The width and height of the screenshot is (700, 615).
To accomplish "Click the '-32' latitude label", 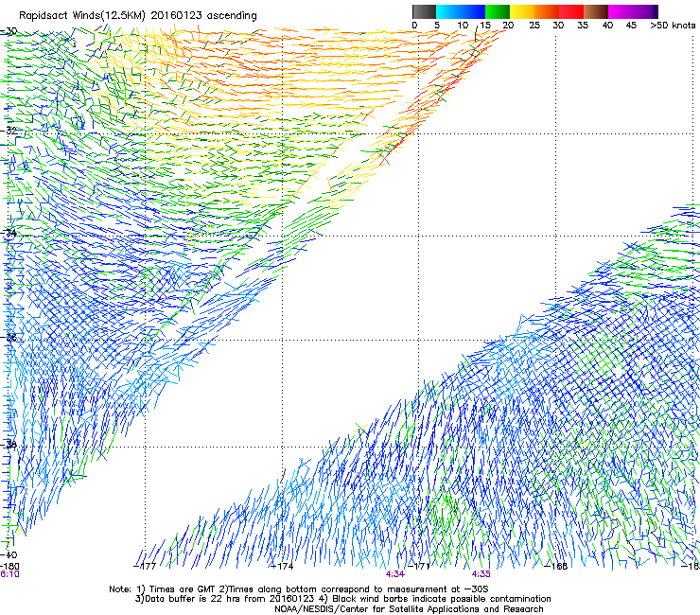I will pyautogui.click(x=9, y=132).
